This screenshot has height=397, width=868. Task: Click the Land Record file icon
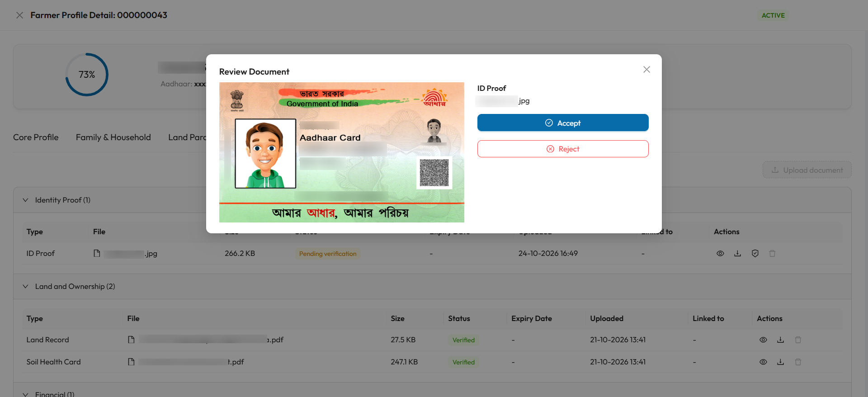pyautogui.click(x=131, y=340)
